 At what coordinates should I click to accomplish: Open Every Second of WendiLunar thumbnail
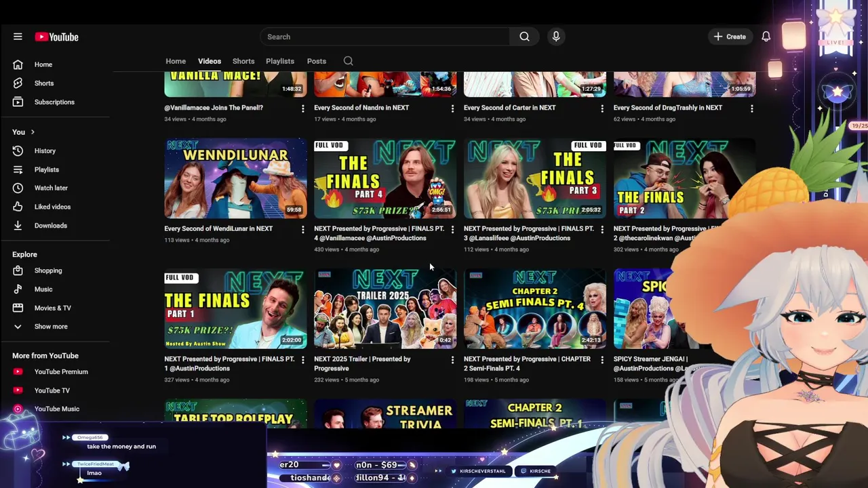[x=235, y=178]
